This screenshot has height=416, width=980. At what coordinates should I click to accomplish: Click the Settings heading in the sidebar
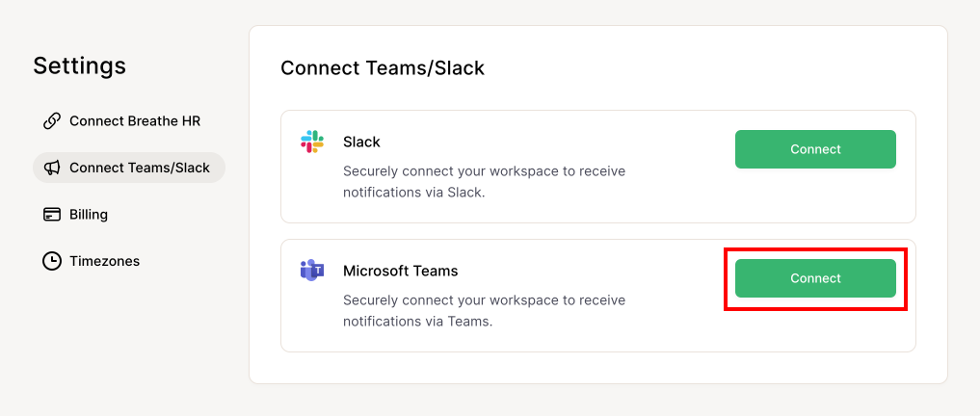tap(79, 65)
